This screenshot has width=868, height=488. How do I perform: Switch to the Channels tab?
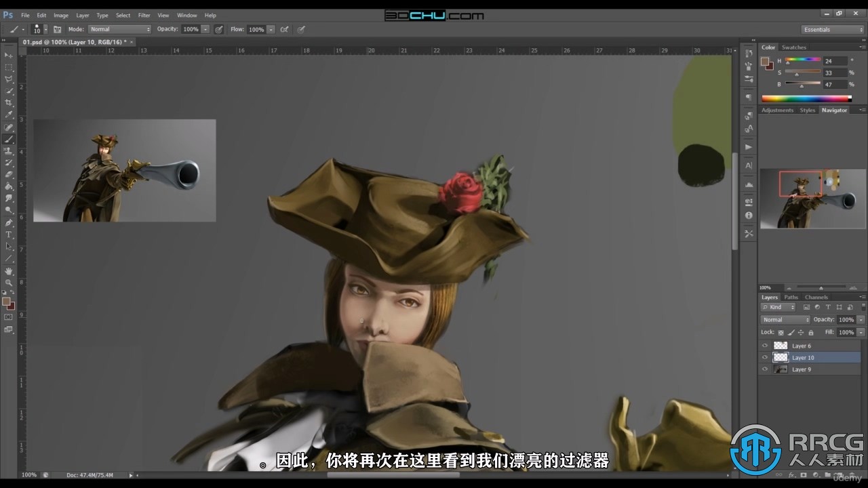pyautogui.click(x=816, y=297)
